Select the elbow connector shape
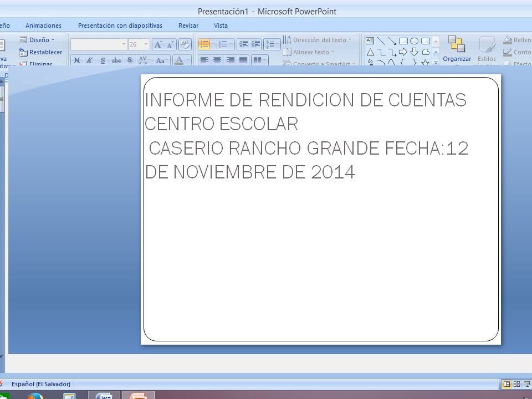The image size is (532, 399). tap(381, 52)
